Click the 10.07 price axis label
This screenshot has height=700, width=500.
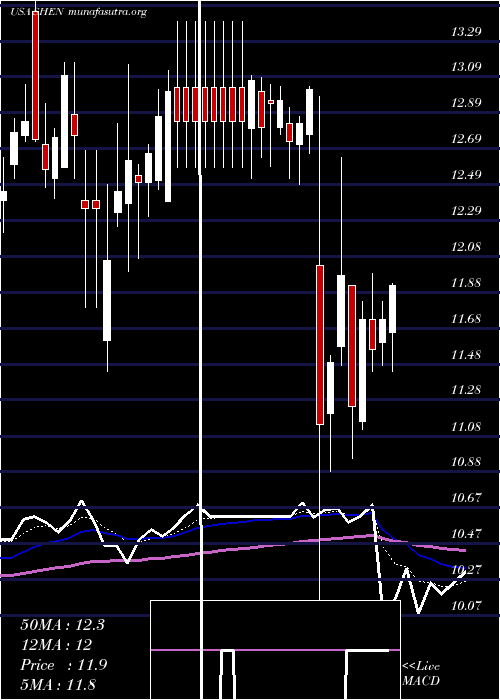[x=466, y=606]
